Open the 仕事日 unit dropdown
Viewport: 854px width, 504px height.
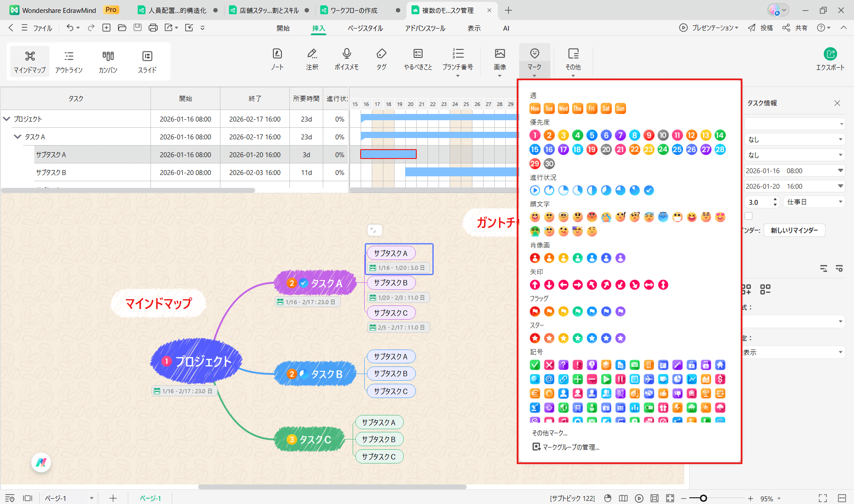click(814, 202)
